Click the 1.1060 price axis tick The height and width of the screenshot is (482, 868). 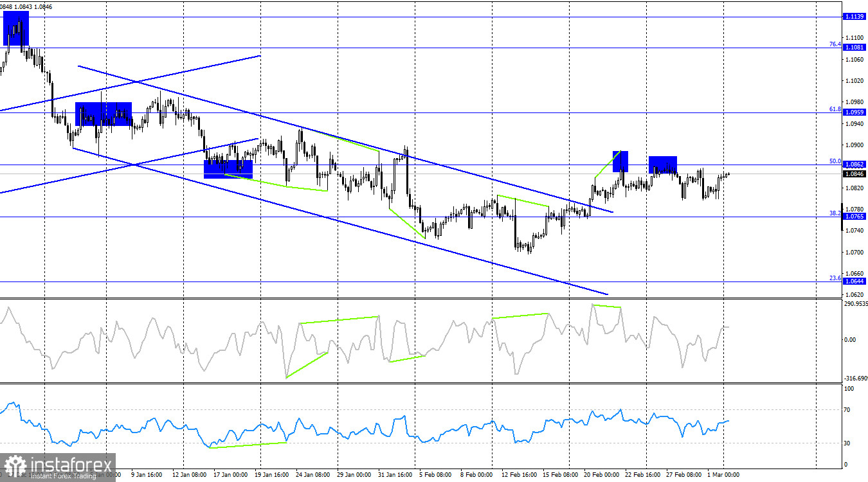855,60
